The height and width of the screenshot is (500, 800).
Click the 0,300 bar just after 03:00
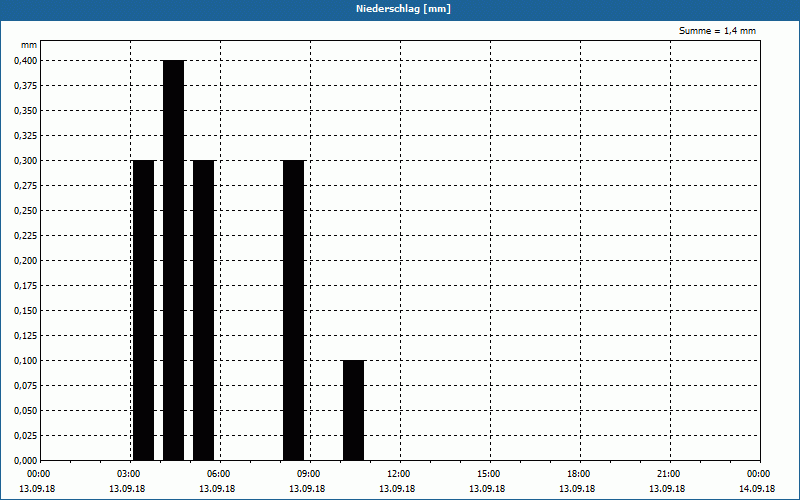click(143, 310)
